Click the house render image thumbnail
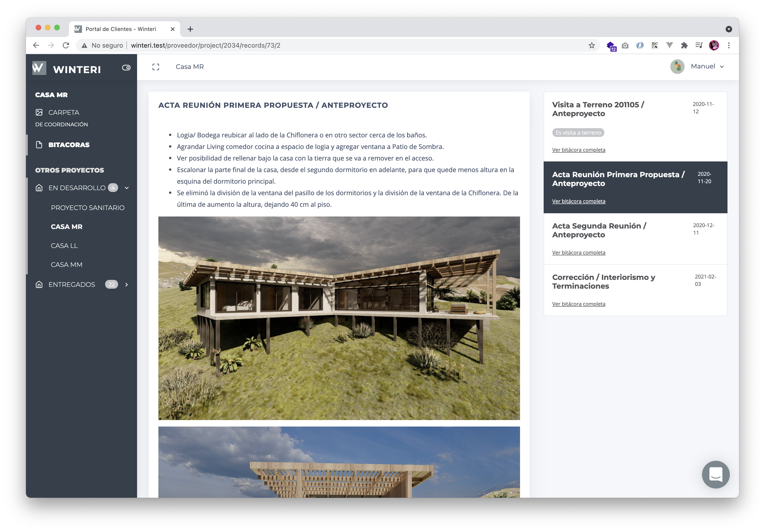The image size is (765, 532). click(339, 318)
